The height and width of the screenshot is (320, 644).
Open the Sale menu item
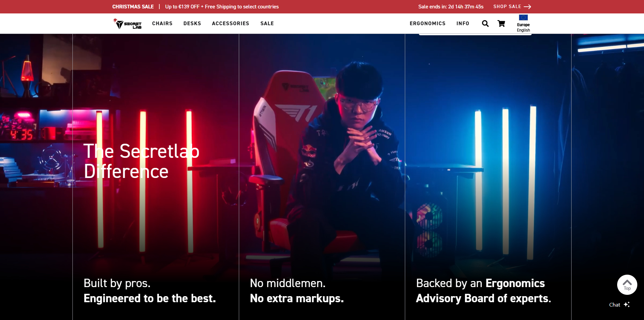coord(267,24)
